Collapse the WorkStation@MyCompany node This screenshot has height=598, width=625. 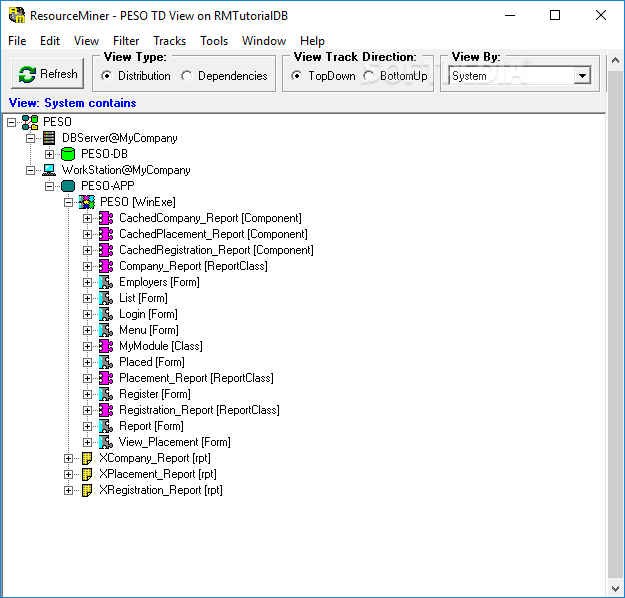click(x=30, y=170)
